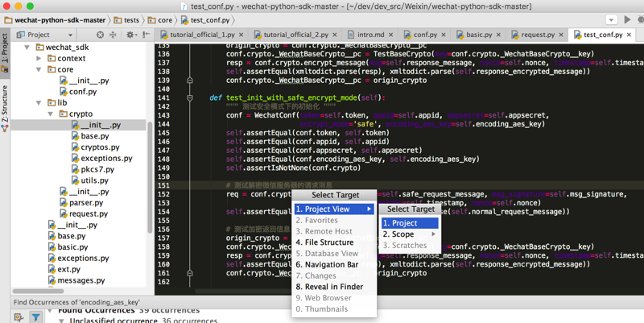The width and height of the screenshot is (644, 323).
Task: Close the tutorial_official_2.py tab
Action: pyautogui.click(x=334, y=35)
